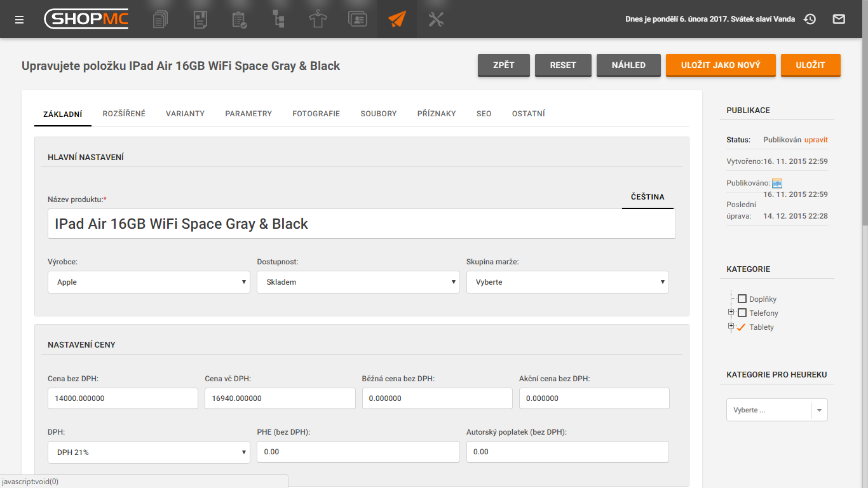This screenshot has height=488, width=868.
Task: Switch to the Fotografie tab
Action: tap(316, 114)
